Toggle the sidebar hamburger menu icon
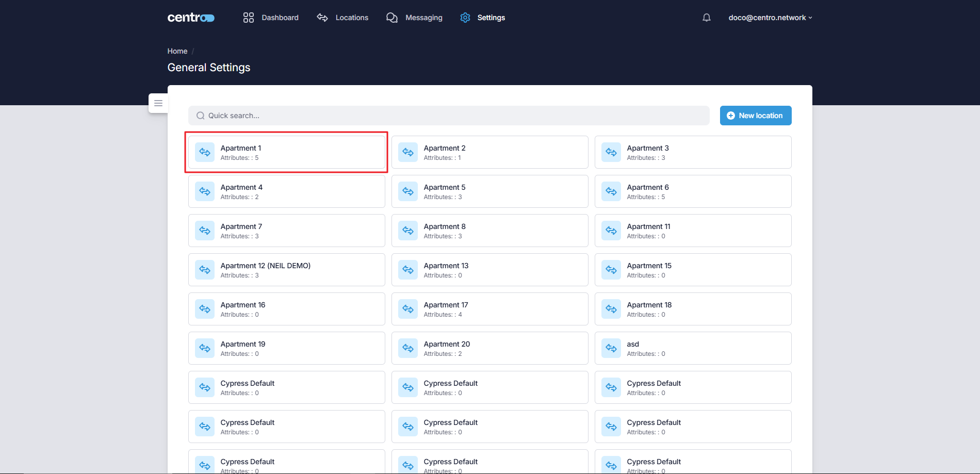The height and width of the screenshot is (474, 980). pos(158,103)
